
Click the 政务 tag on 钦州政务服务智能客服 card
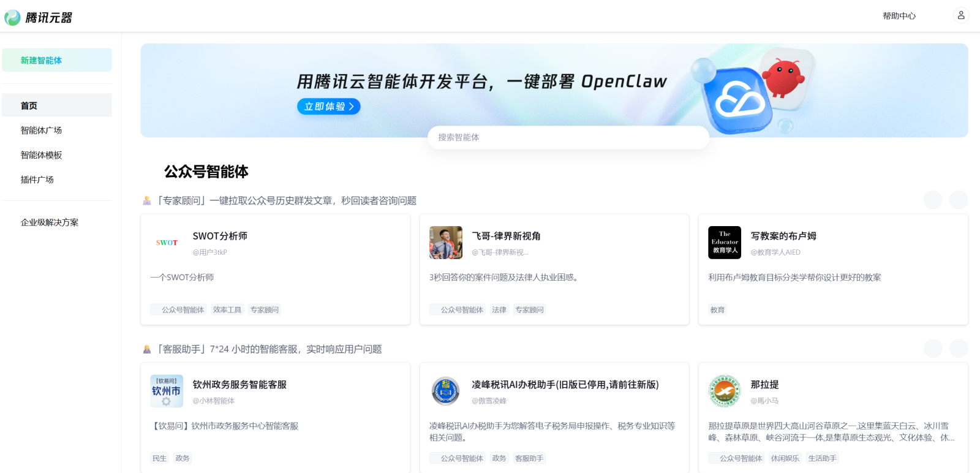coord(183,458)
